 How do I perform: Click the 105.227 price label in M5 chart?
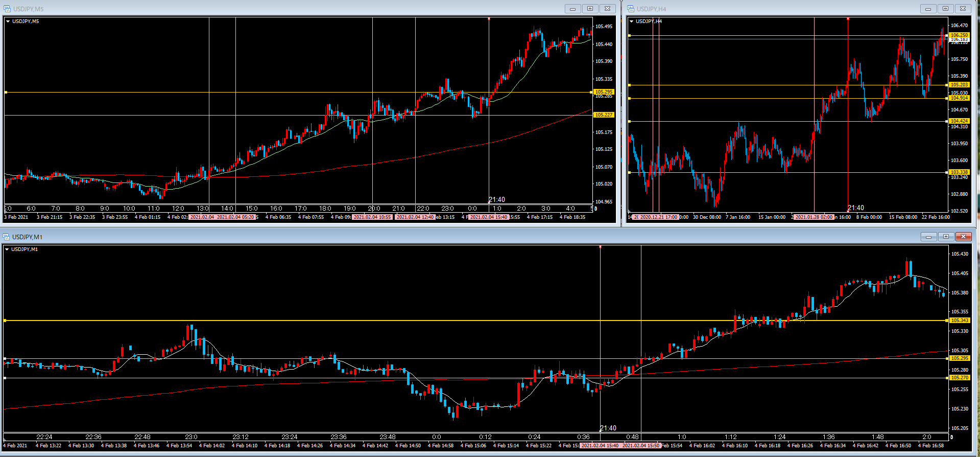[603, 115]
